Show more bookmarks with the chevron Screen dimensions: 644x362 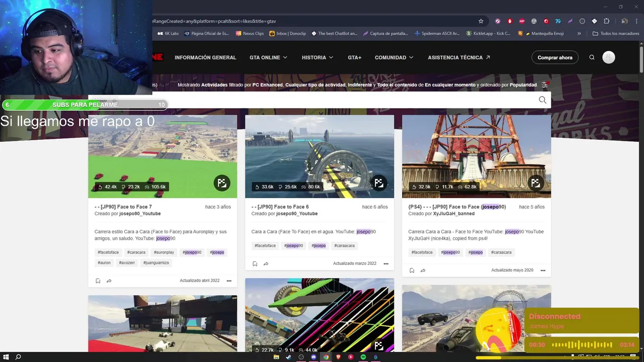click(x=579, y=34)
